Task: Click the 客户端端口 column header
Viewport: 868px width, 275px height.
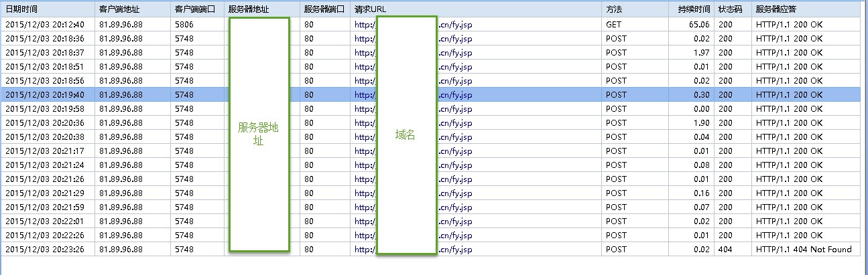Action: tap(197, 9)
